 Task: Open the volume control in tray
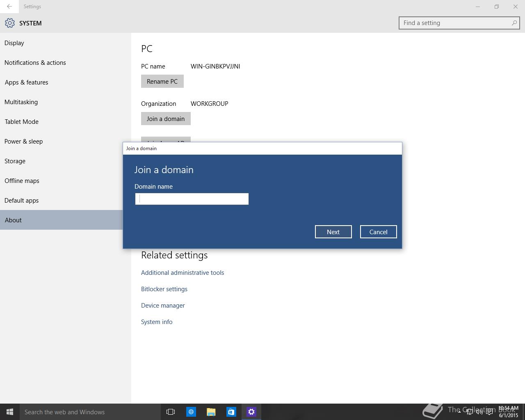click(x=479, y=412)
